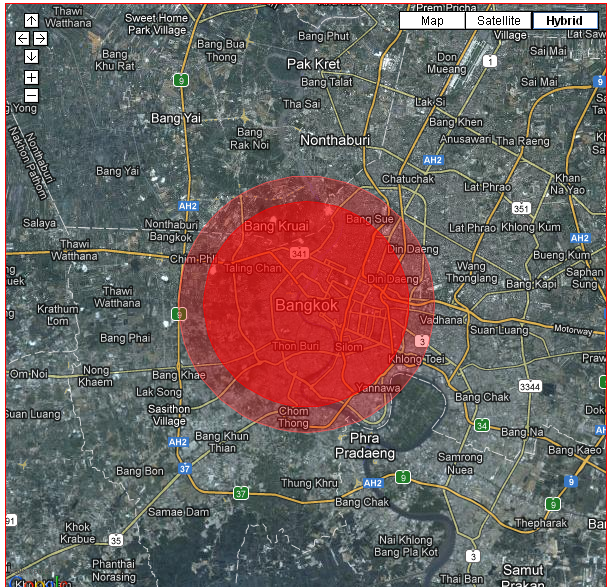Image resolution: width=615 pixels, height=587 pixels.
Task: Click the Sweet Home Park Village label
Action: [x=157, y=24]
